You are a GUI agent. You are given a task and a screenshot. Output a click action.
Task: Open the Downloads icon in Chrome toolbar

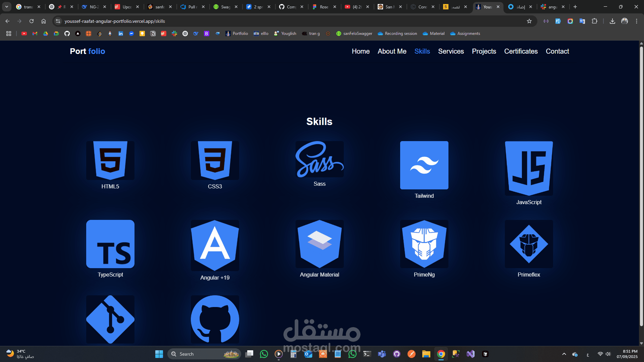(x=612, y=21)
